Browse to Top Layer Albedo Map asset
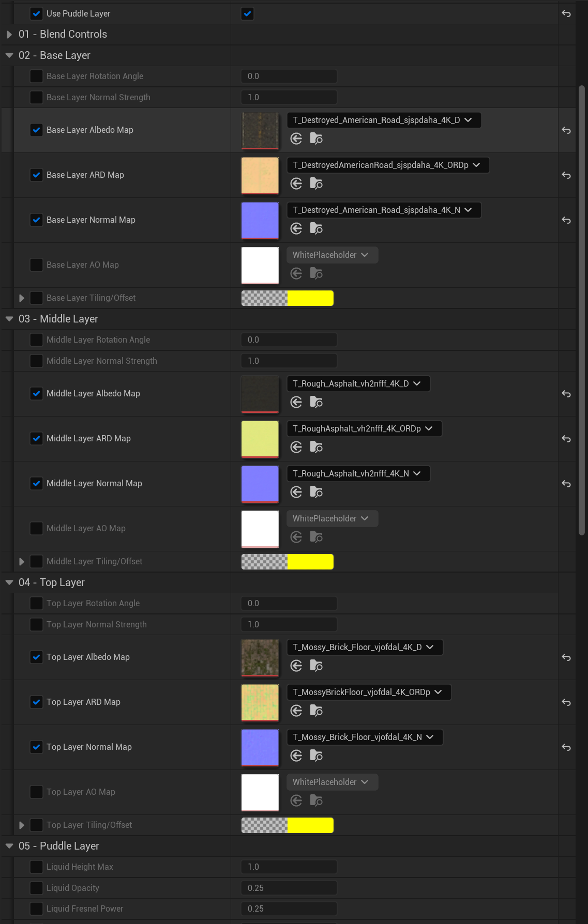 tap(316, 666)
